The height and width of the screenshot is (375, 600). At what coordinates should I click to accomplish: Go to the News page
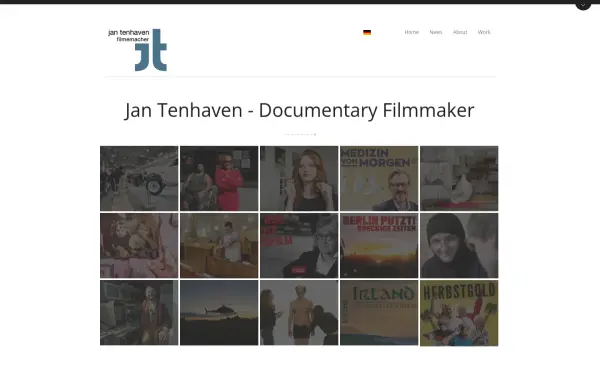[x=436, y=32]
